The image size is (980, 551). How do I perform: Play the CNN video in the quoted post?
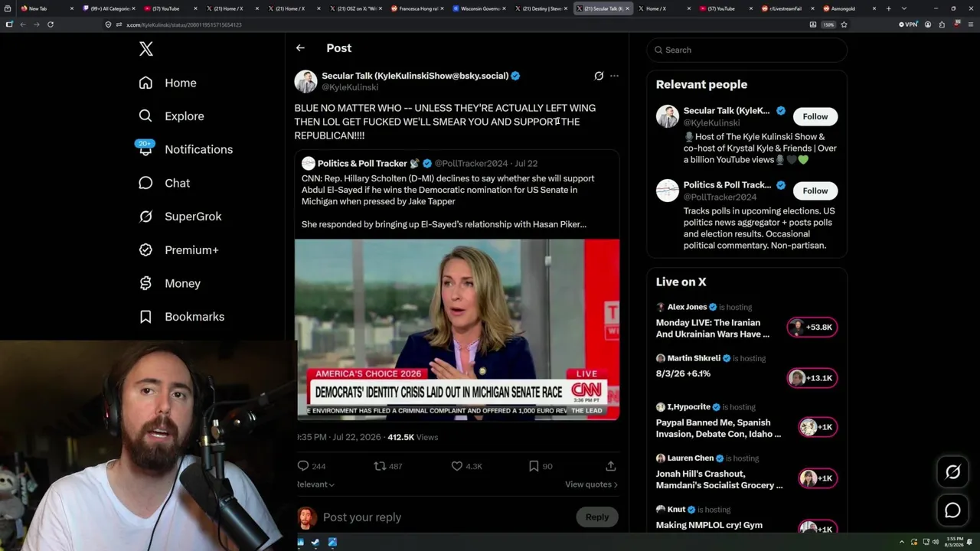(457, 329)
